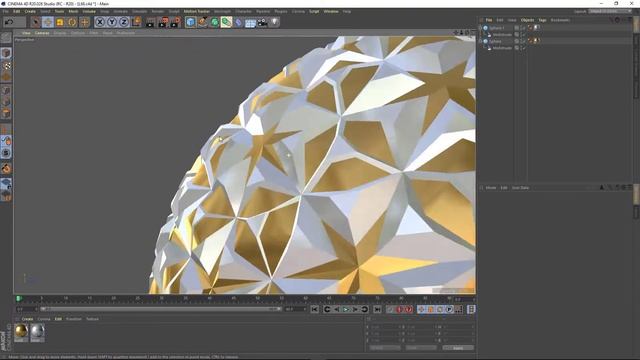Image resolution: width=640 pixels, height=360 pixels.
Task: Select the Live Selection arrow tool
Action: click(36, 22)
